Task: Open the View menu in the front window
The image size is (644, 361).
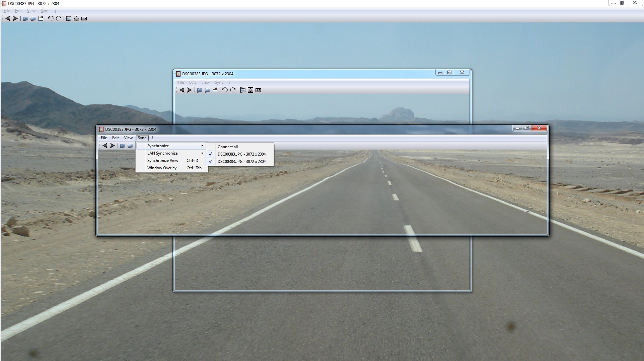Action: click(128, 138)
